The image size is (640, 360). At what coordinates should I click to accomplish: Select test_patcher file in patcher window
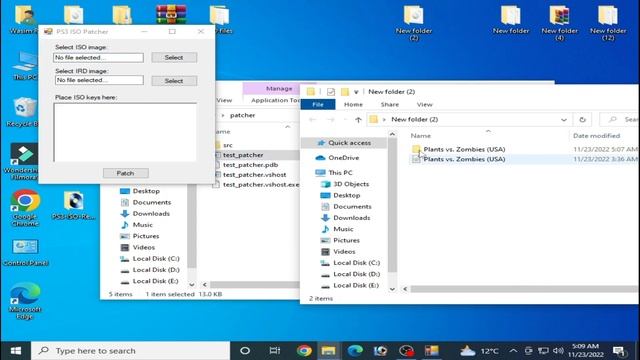243,155
